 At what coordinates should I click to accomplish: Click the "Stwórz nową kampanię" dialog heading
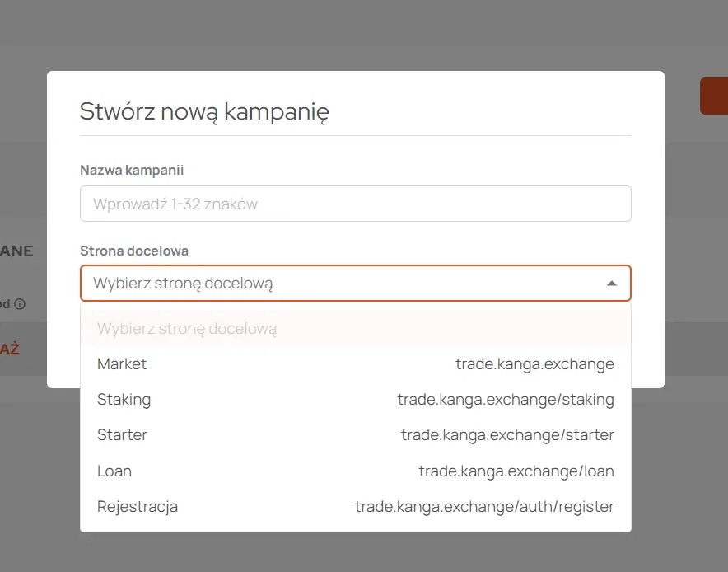(x=204, y=111)
